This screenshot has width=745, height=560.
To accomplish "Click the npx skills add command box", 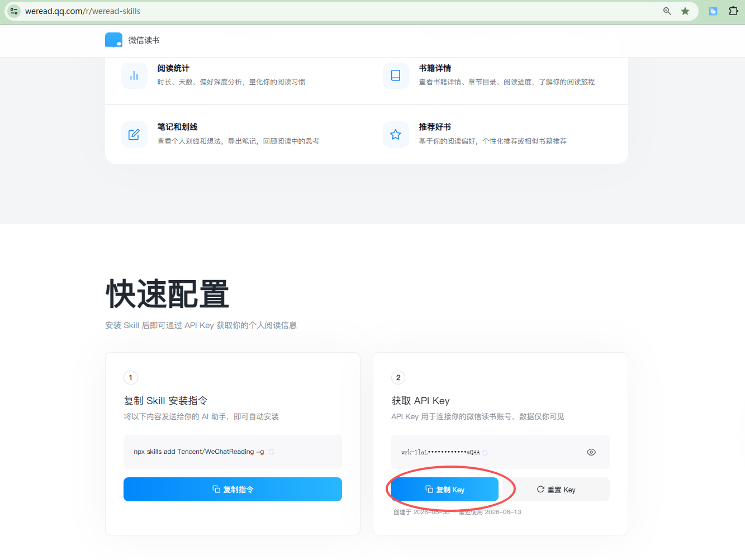I will [x=232, y=452].
